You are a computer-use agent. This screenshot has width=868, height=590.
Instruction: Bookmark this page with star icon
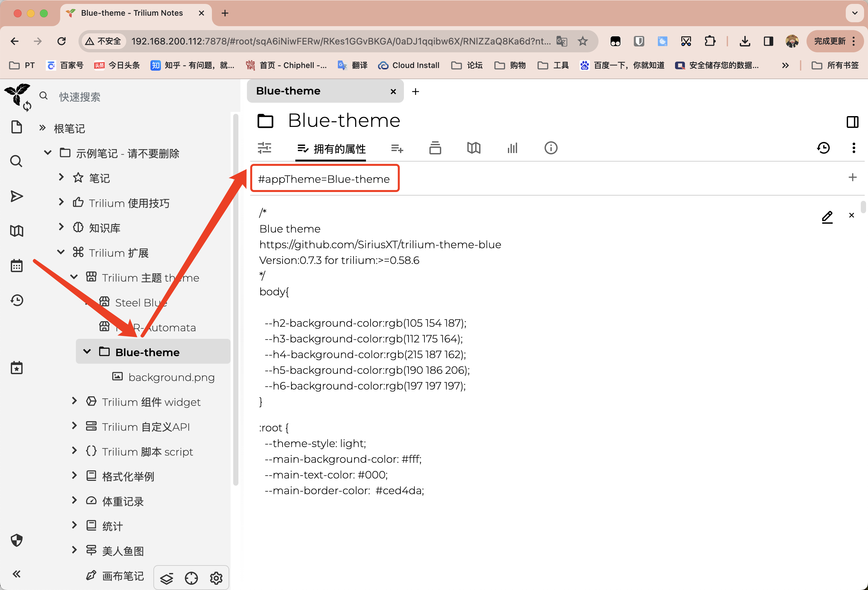pos(582,41)
